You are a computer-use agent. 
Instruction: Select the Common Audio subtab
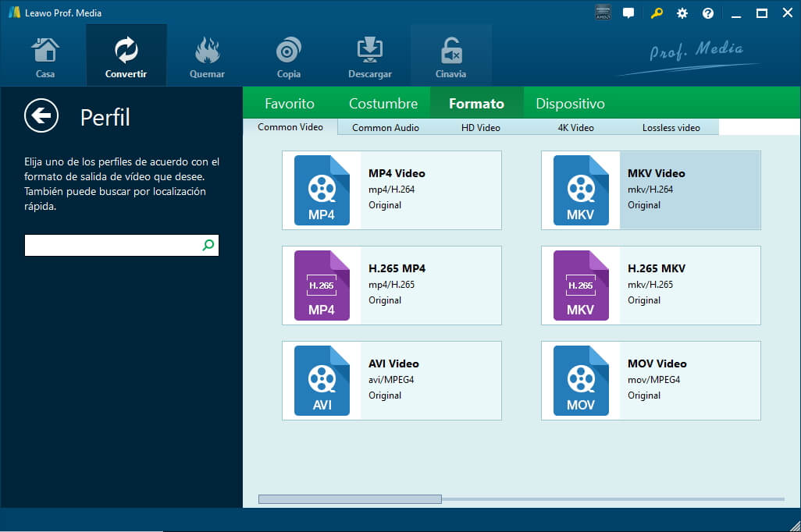pyautogui.click(x=386, y=128)
